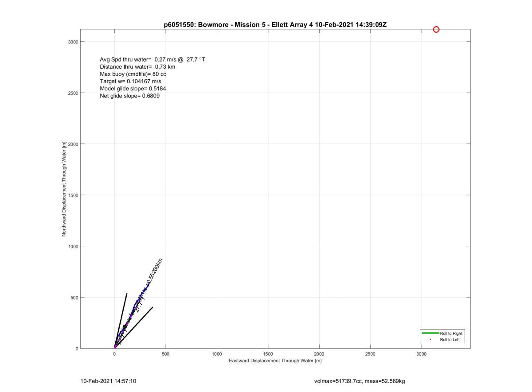The image size is (532, 392).
Task: Click the rotated '0.55269km' track label
Action: (155, 271)
